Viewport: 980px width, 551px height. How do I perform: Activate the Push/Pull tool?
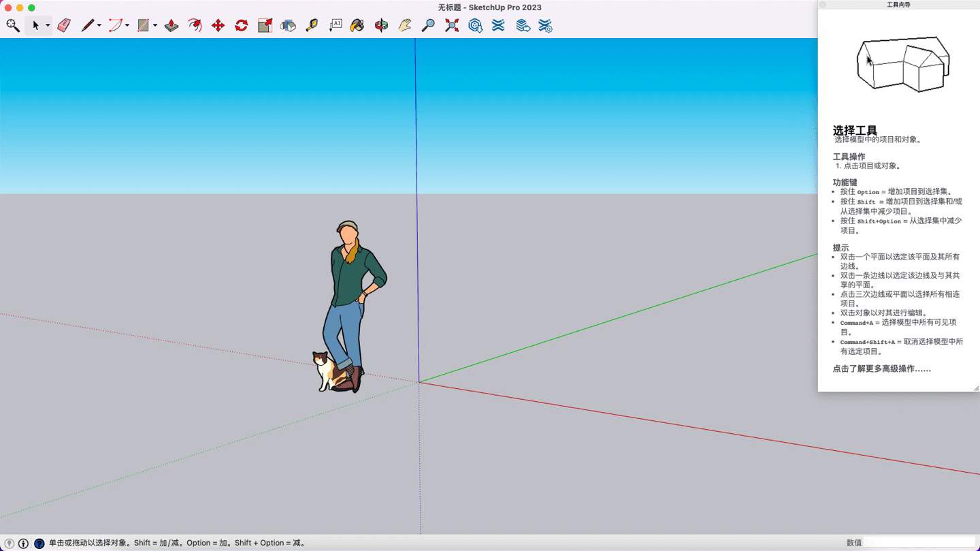coord(171,26)
